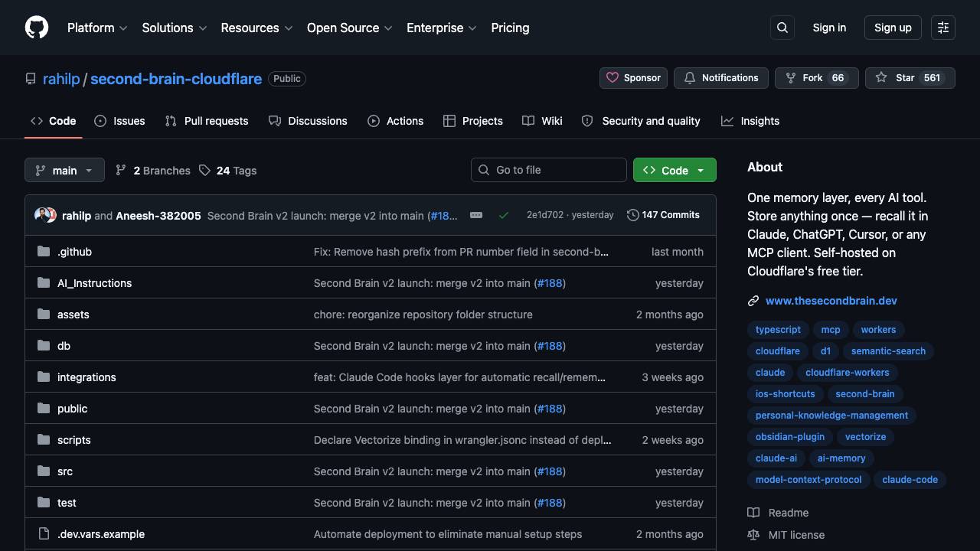Open the #188 link in the src row
980x551 pixels.
550,471
